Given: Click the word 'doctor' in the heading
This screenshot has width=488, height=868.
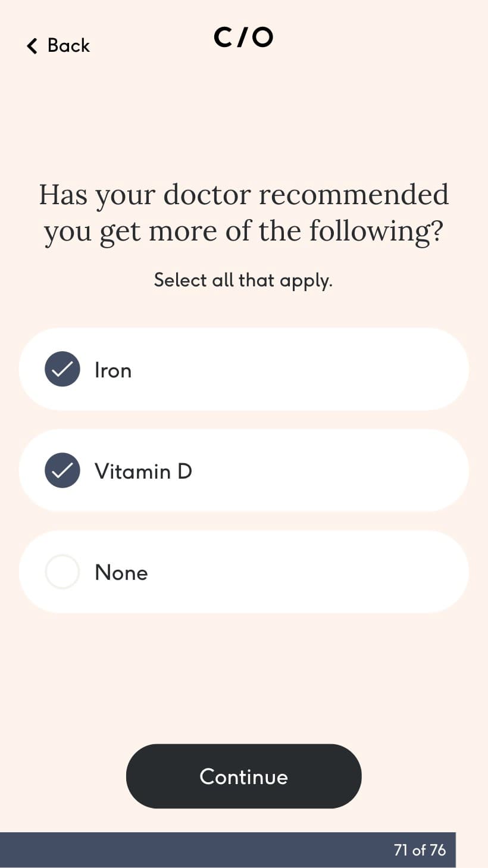Looking at the screenshot, I should [208, 195].
